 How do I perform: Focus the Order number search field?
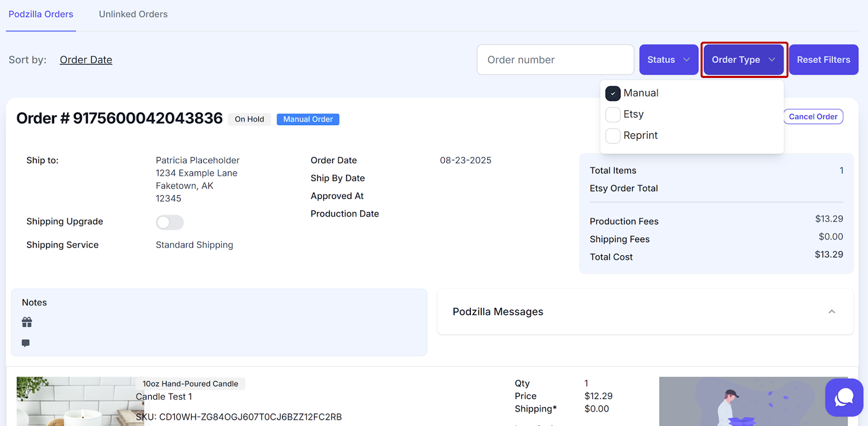(x=555, y=60)
